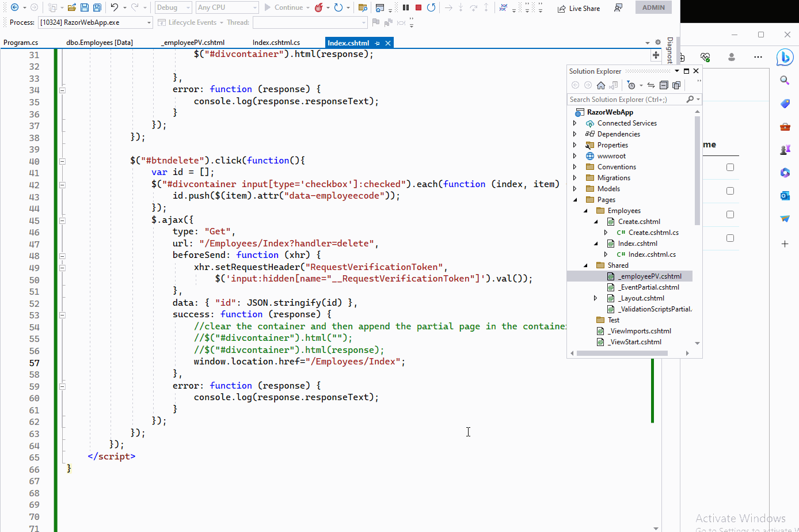799x532 pixels.
Task: Open the document list dropdown arrow
Action: coord(648,43)
